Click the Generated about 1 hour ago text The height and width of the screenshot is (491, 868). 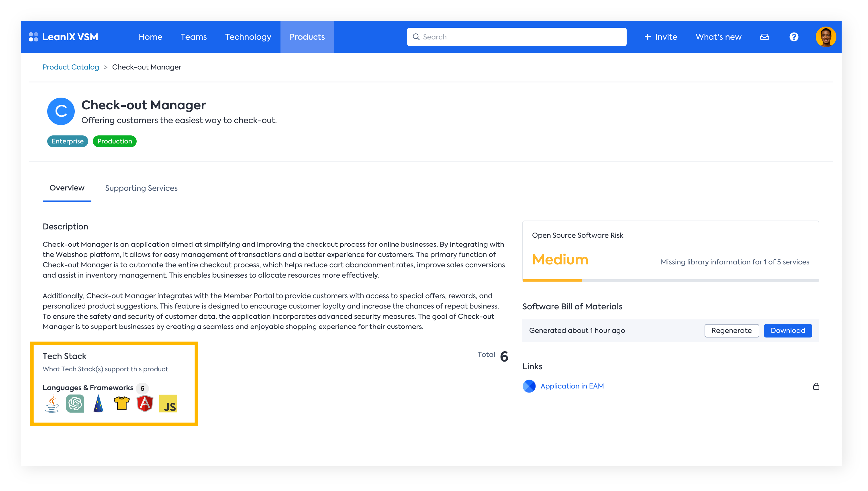click(577, 330)
